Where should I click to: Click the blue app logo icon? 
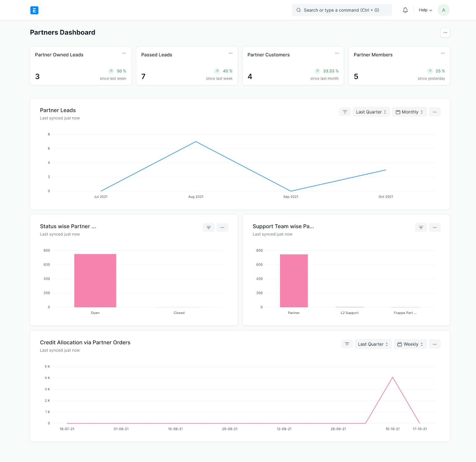tap(34, 10)
